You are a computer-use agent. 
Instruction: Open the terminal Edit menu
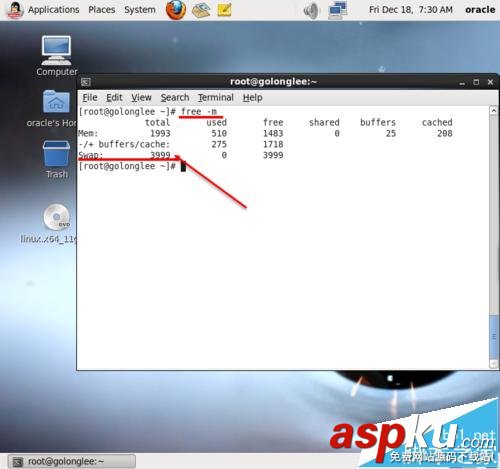[x=114, y=98]
